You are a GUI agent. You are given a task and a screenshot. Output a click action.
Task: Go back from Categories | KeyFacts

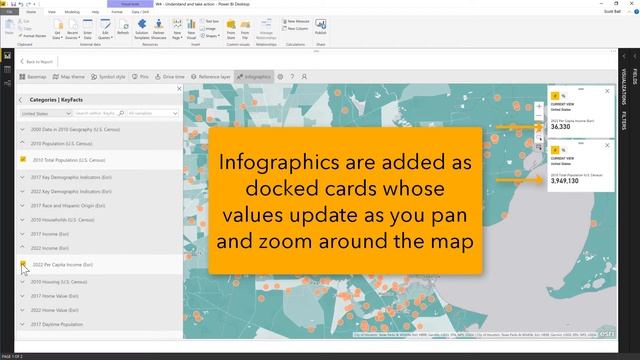[21, 100]
